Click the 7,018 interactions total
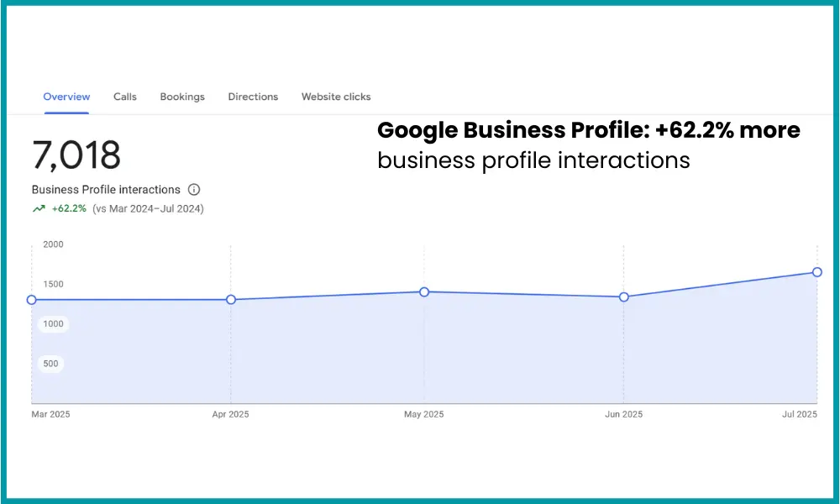 pyautogui.click(x=76, y=155)
